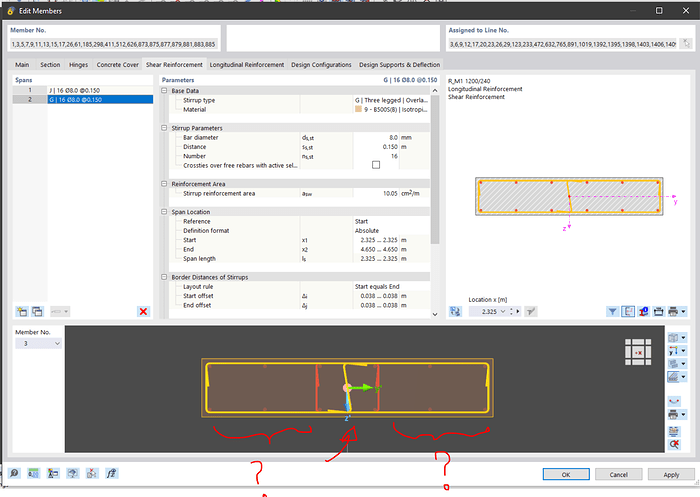Click the select-lines picker icon beside Assigned to Line No.

point(684,44)
